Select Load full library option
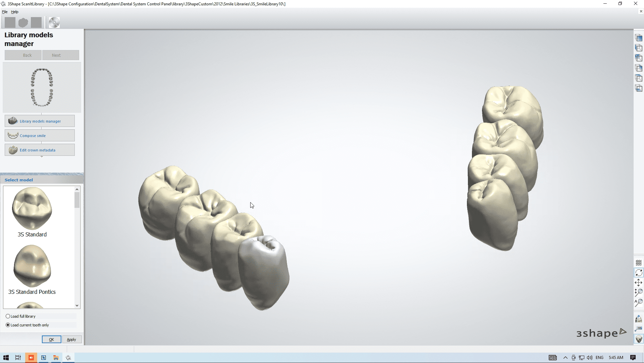644x363 pixels. (8, 316)
